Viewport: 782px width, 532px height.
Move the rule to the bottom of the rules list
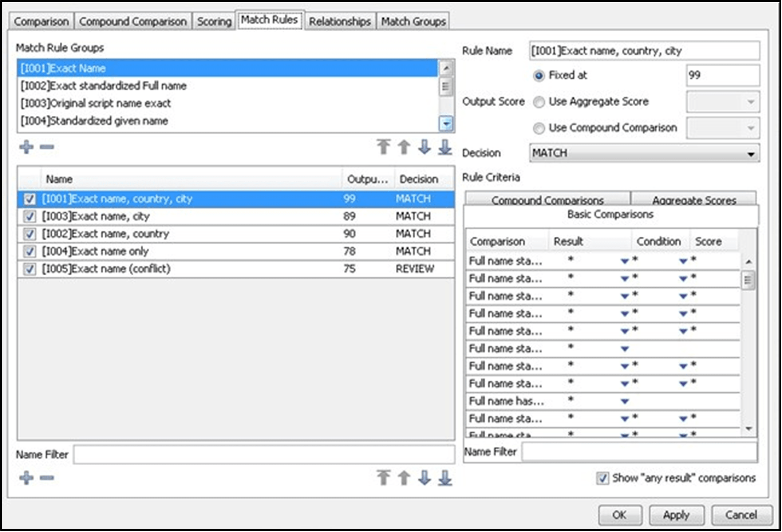[445, 478]
